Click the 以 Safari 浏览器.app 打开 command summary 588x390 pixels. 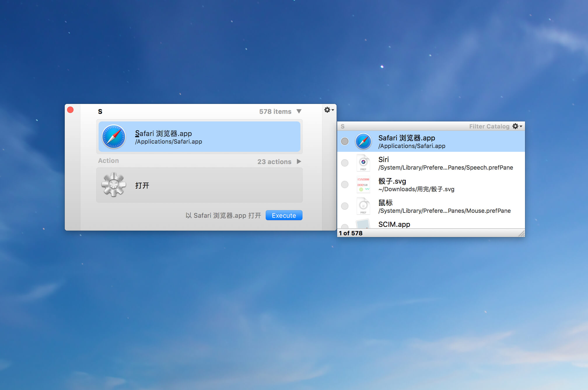(223, 215)
